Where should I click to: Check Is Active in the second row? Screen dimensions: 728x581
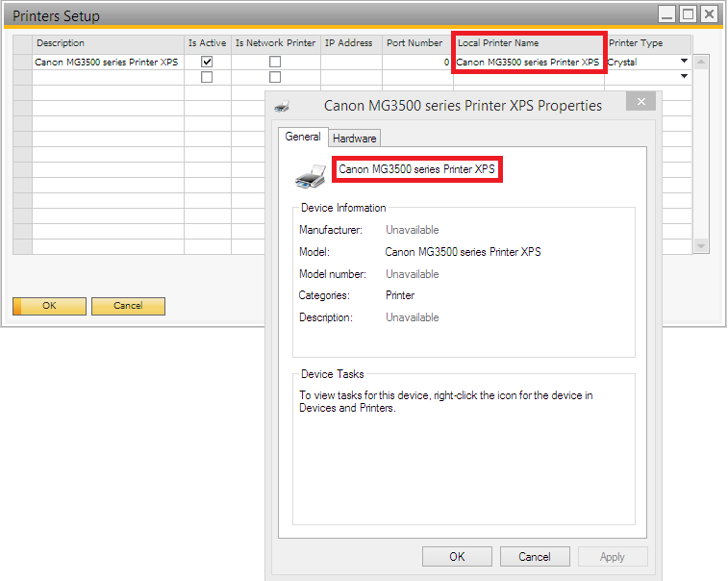[207, 77]
